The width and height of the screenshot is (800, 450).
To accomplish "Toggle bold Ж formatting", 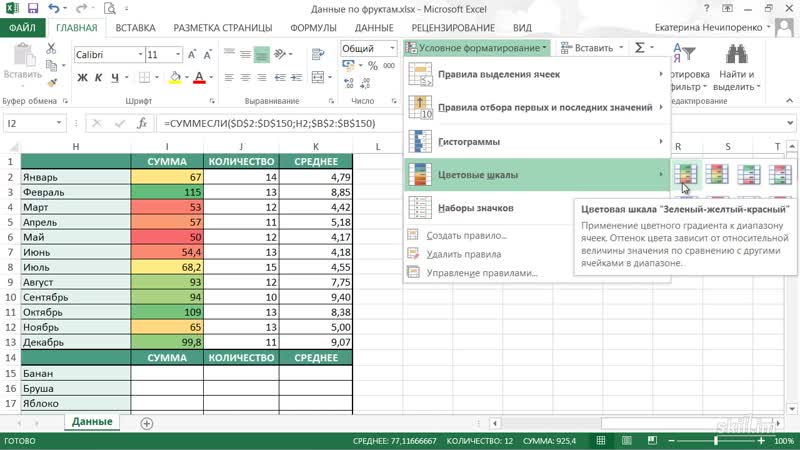I will [83, 77].
